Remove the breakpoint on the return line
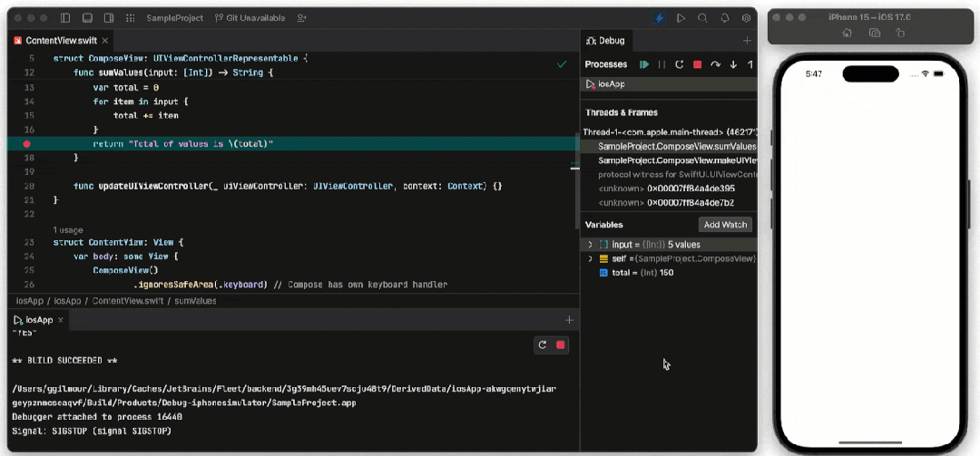Image resolution: width=980 pixels, height=456 pixels. [26, 143]
